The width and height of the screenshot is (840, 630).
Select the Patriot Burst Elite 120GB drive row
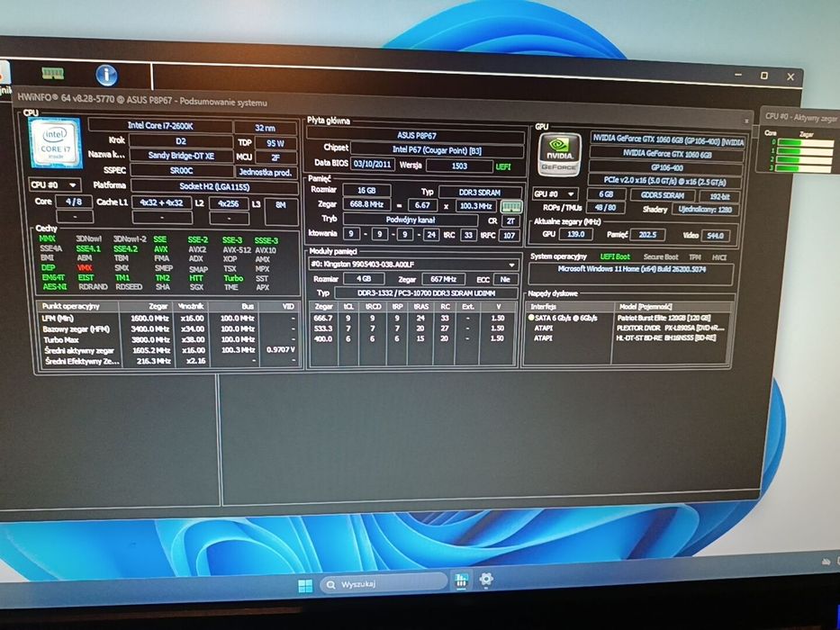628,319
